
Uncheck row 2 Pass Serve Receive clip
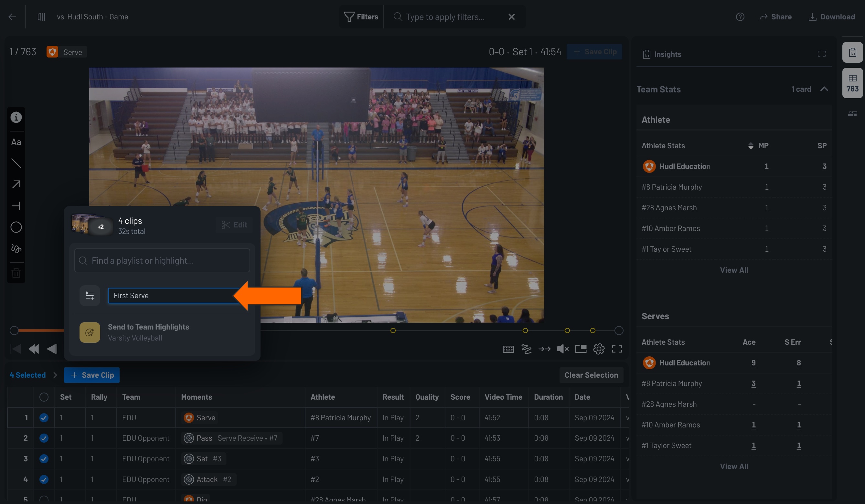point(44,438)
